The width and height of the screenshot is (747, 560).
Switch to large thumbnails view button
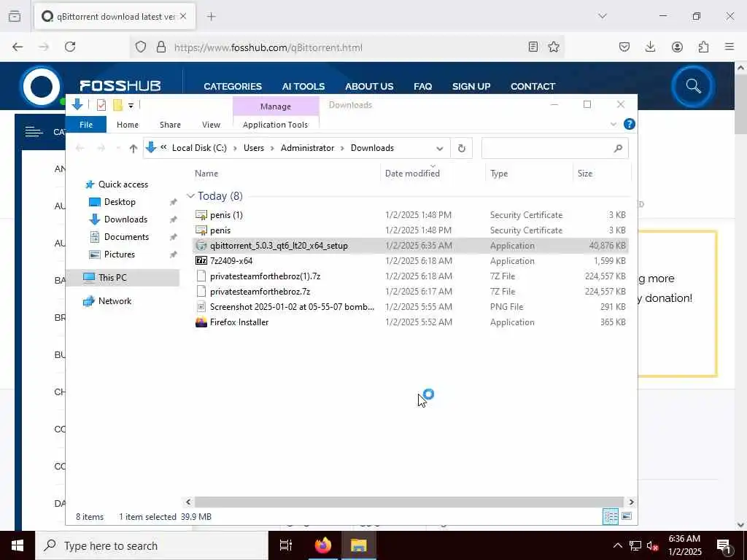click(627, 517)
